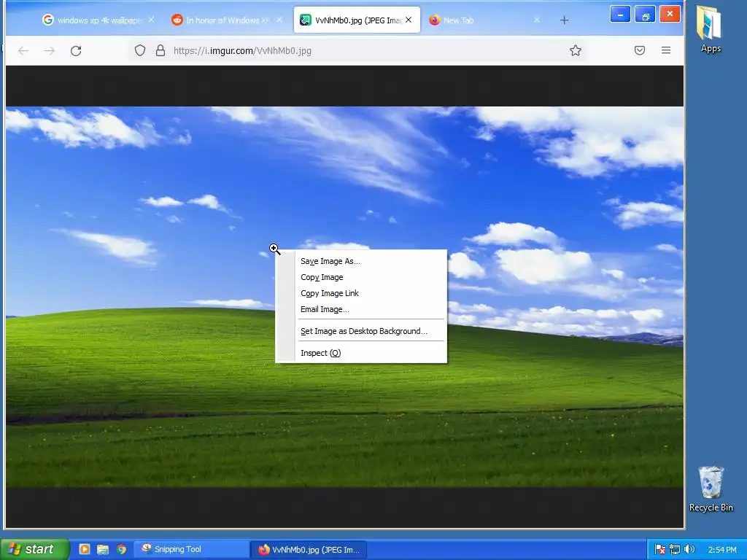Reload the imgur image page
The width and height of the screenshot is (747, 560).
tap(76, 50)
